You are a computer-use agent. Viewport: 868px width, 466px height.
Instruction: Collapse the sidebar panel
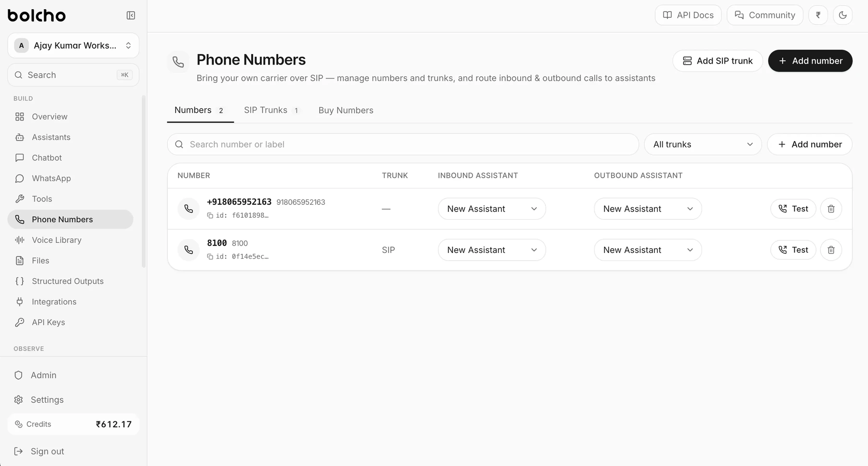[131, 15]
